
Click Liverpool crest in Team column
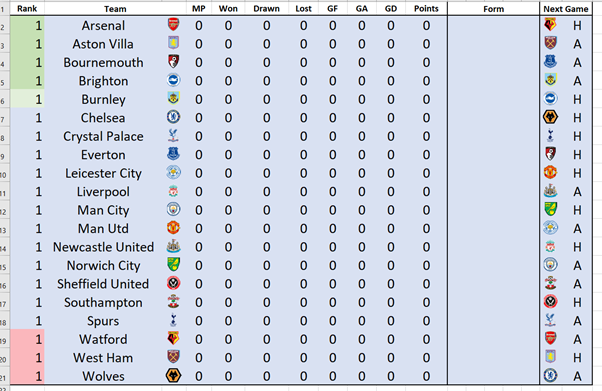coord(173,191)
